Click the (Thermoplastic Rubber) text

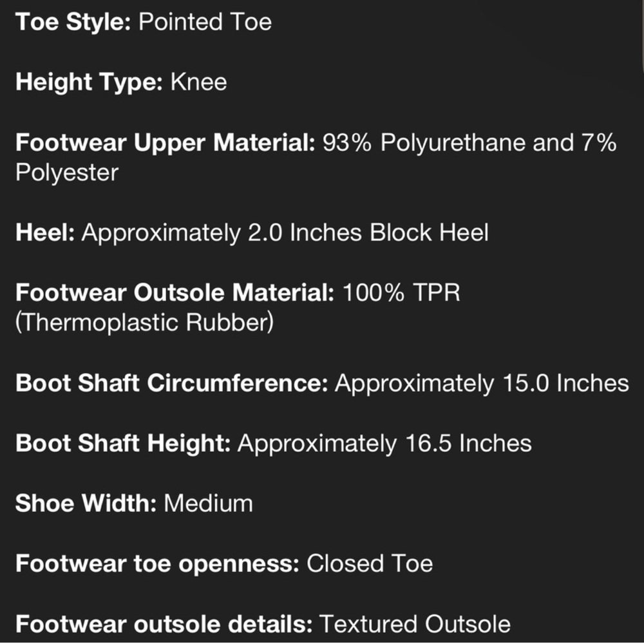coord(144,323)
